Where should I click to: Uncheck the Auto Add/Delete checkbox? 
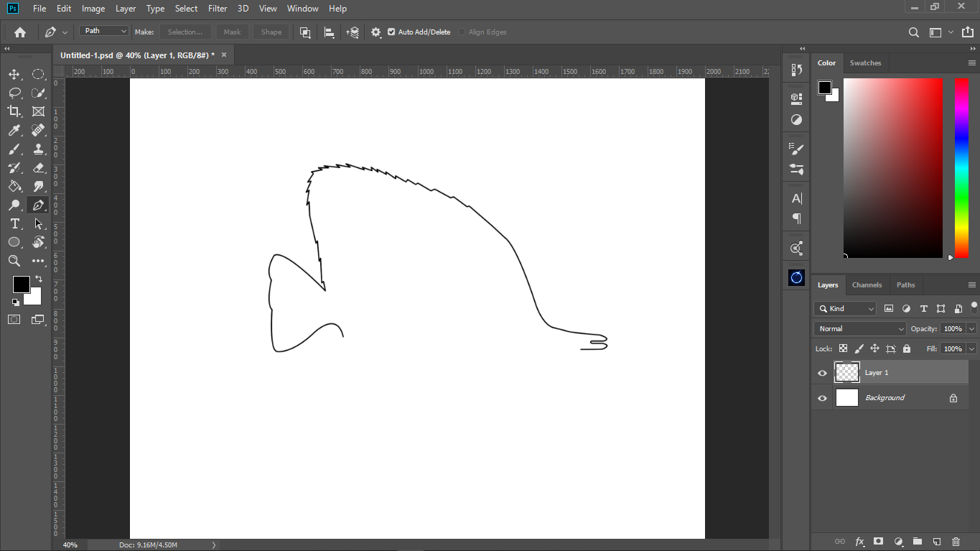coord(391,32)
